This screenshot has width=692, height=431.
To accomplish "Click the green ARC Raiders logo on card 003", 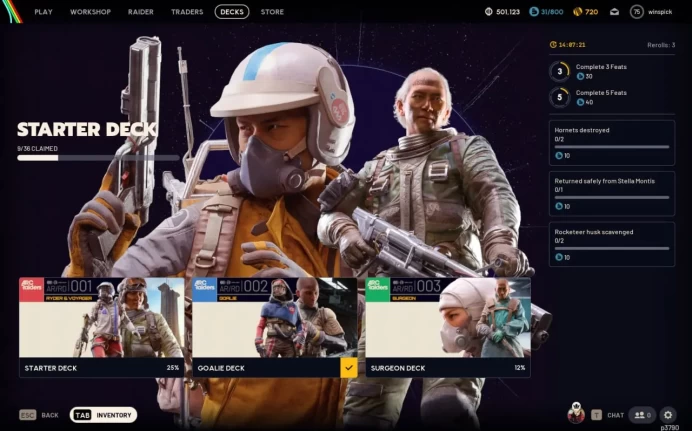I will [x=377, y=289].
